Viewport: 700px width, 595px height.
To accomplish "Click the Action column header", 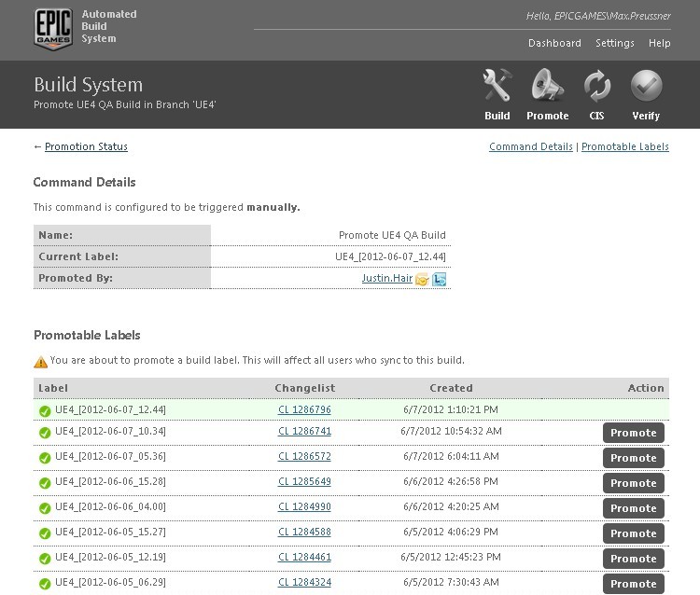I will click(646, 388).
